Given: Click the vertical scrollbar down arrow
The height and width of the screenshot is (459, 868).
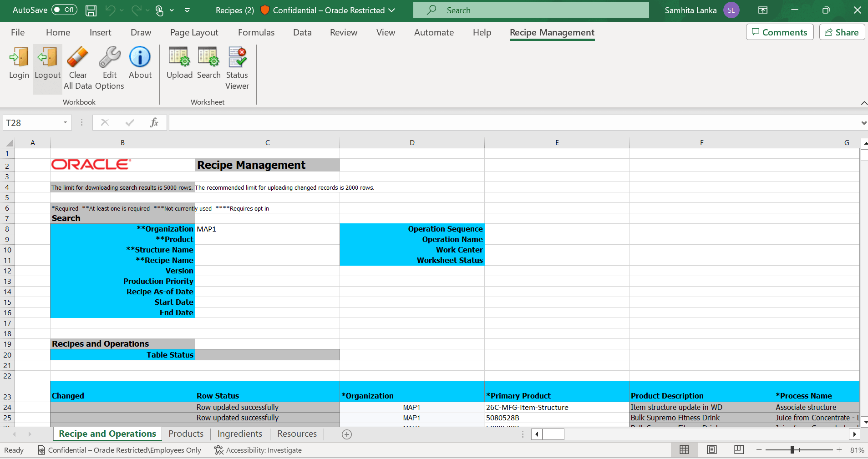Looking at the screenshot, I should [864, 422].
